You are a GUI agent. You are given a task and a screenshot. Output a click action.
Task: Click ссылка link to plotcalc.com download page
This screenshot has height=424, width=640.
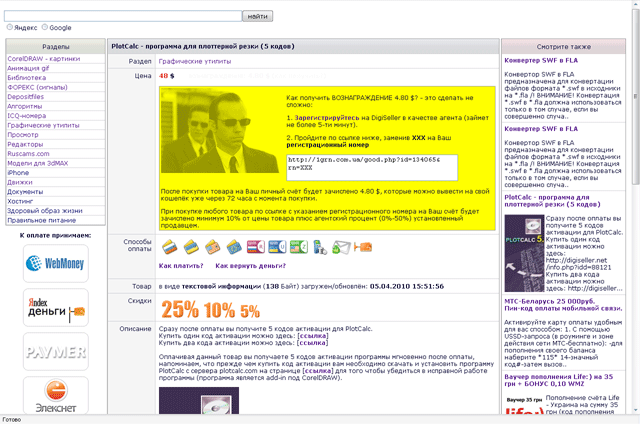pyautogui.click(x=318, y=371)
